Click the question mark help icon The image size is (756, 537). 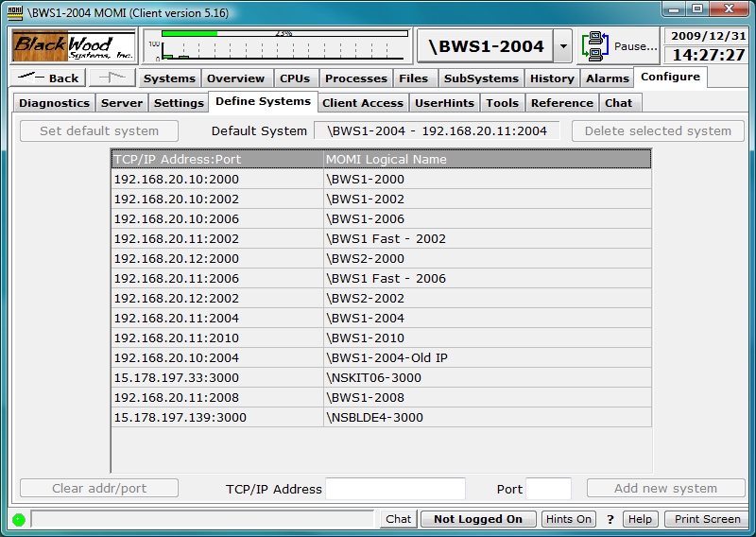[610, 519]
